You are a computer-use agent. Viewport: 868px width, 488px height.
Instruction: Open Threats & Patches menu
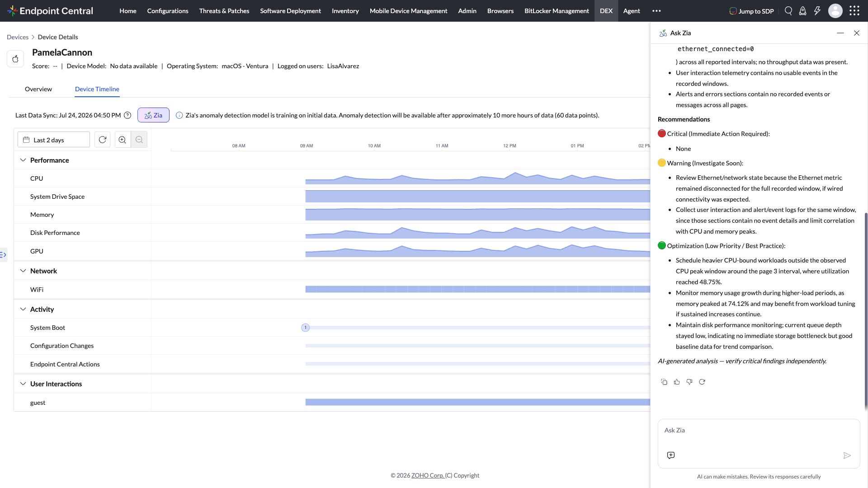click(x=224, y=11)
